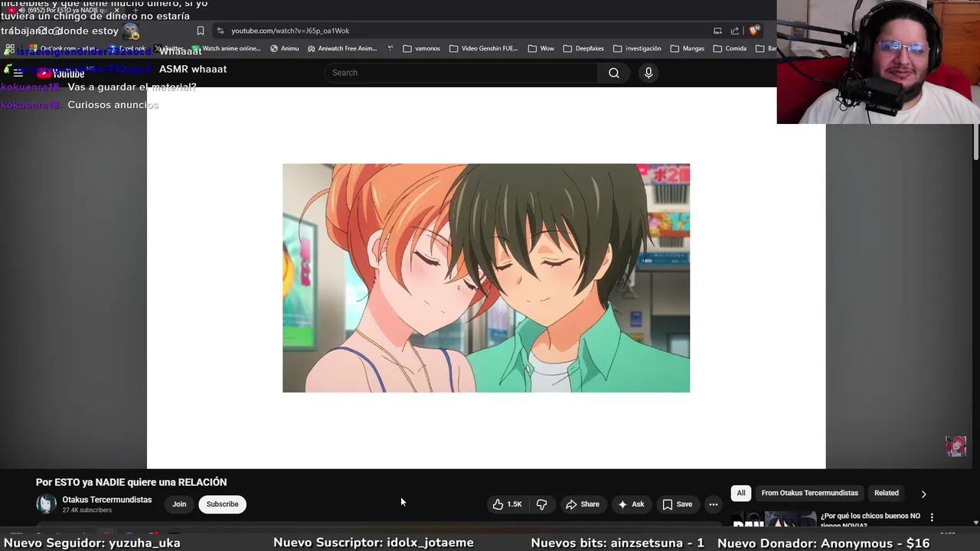Click the video title 'Por ESTO ya NADIE quiere una RELACIÓN'
This screenshot has height=551, width=980.
point(131,482)
